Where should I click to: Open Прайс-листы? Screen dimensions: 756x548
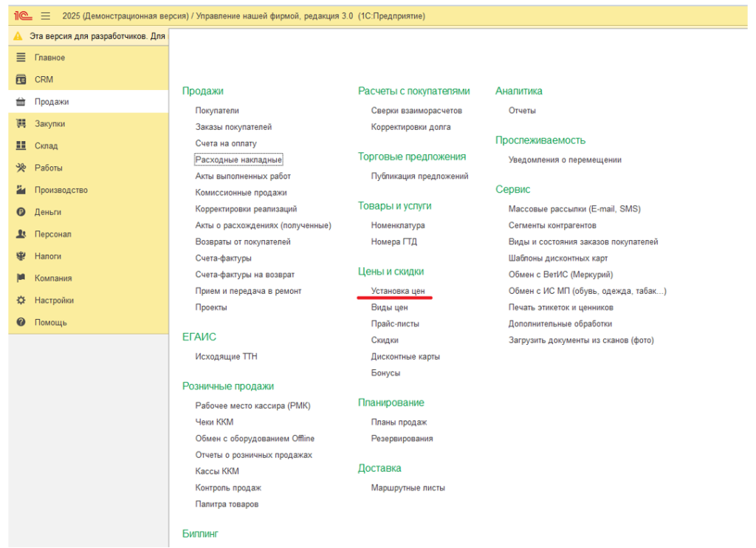click(x=395, y=323)
